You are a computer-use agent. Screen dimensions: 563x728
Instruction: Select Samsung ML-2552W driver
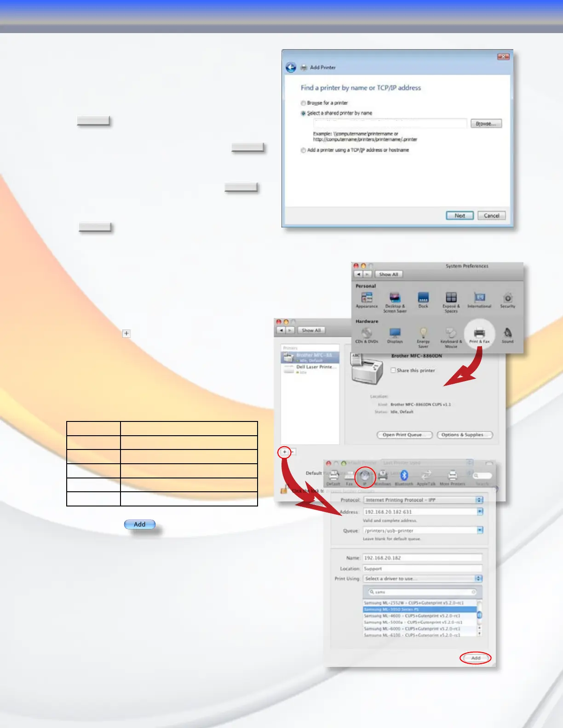pyautogui.click(x=419, y=603)
